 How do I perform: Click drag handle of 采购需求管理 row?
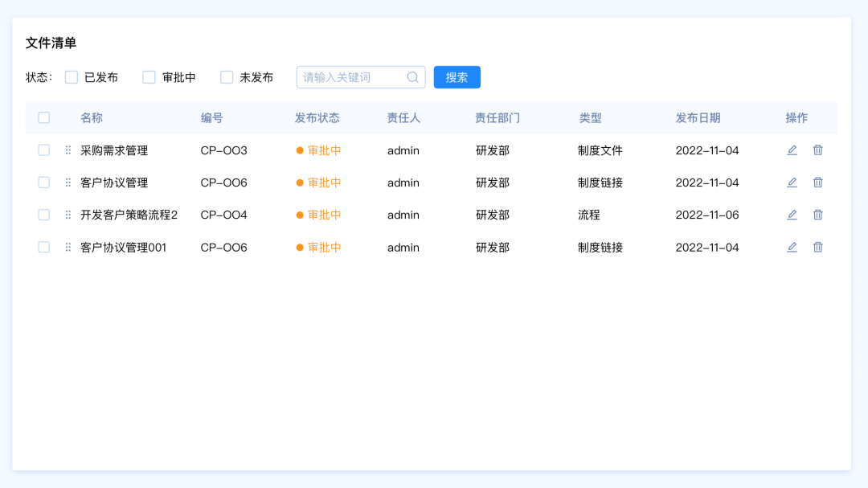tap(68, 150)
